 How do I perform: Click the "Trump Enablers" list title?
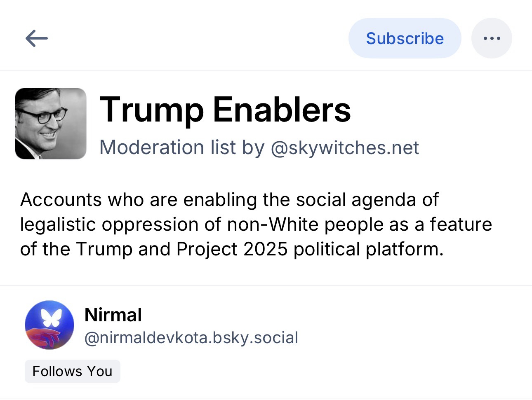225,110
